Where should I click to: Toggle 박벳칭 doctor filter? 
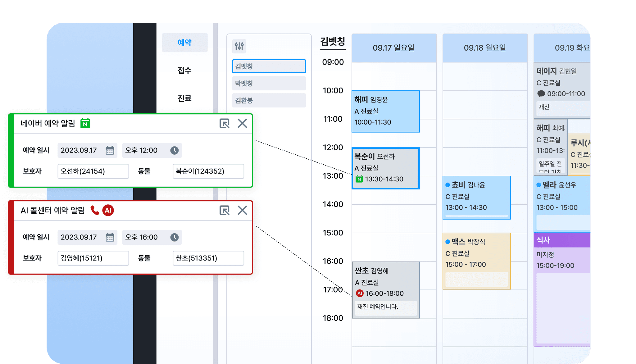(x=269, y=83)
